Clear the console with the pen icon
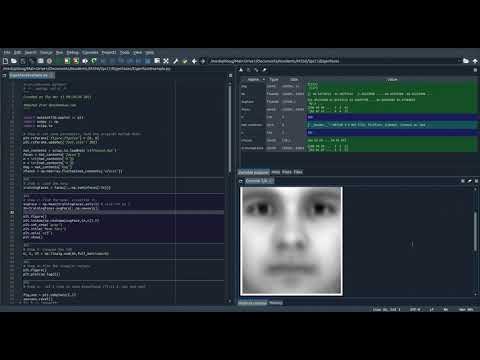This screenshot has height=360, width=480. pos(469,181)
